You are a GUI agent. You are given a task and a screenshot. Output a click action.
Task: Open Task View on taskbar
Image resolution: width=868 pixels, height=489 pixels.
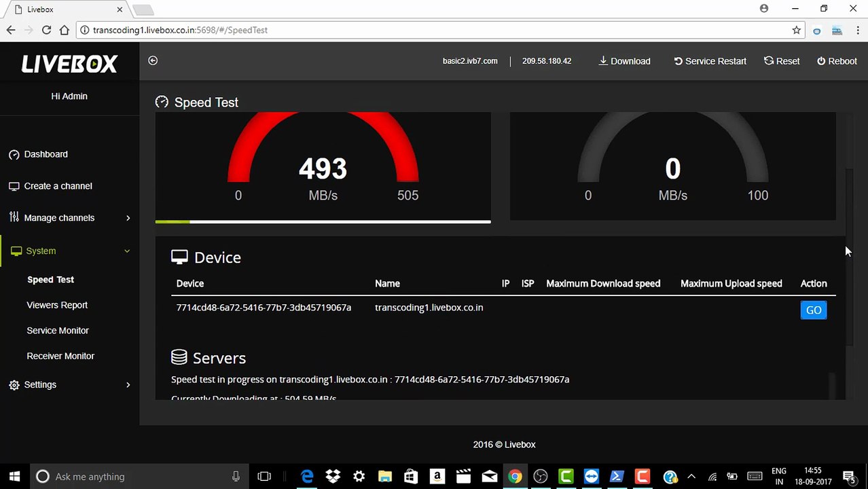click(x=264, y=476)
